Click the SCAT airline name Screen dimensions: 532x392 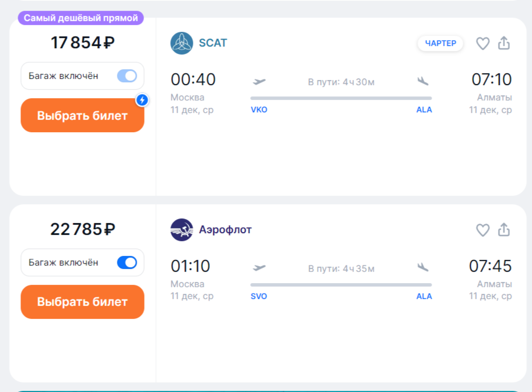(x=213, y=43)
